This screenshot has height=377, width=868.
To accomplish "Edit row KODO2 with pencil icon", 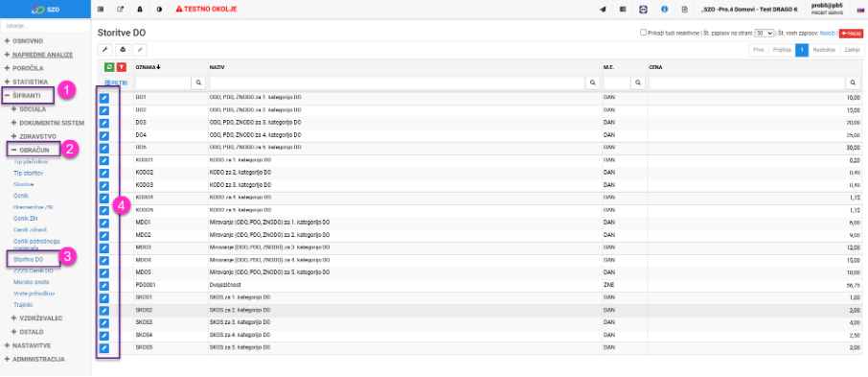I will coord(104,173).
